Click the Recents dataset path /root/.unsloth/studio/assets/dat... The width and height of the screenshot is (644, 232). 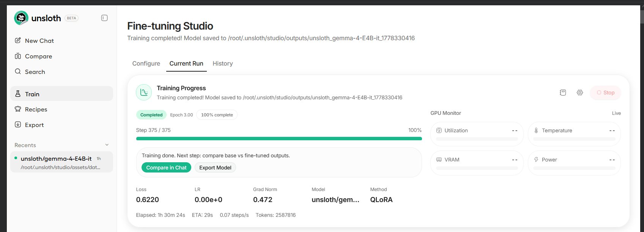point(61,167)
